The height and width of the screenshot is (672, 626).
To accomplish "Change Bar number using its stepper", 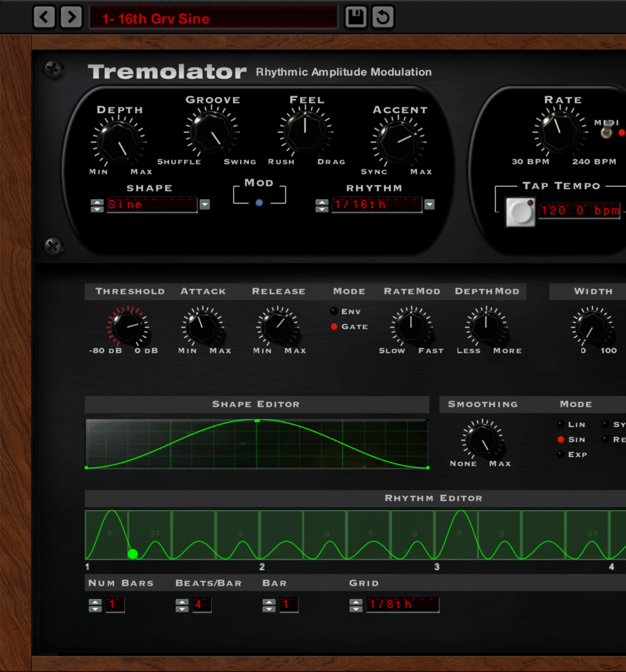I will [269, 605].
